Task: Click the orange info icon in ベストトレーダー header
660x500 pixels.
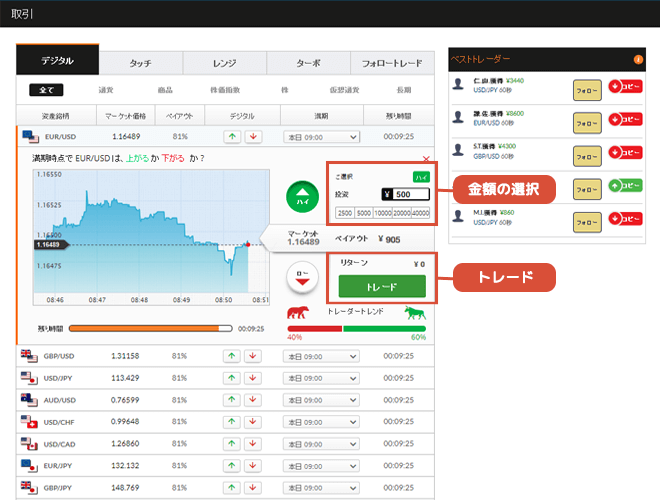Action: point(638,60)
